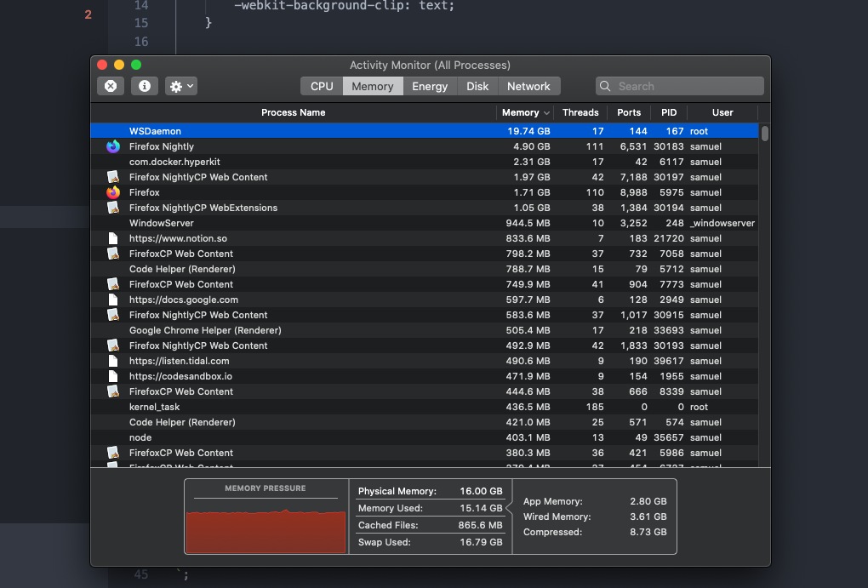Click the https://docs.google.com document icon
This screenshot has width=868, height=588.
(113, 300)
